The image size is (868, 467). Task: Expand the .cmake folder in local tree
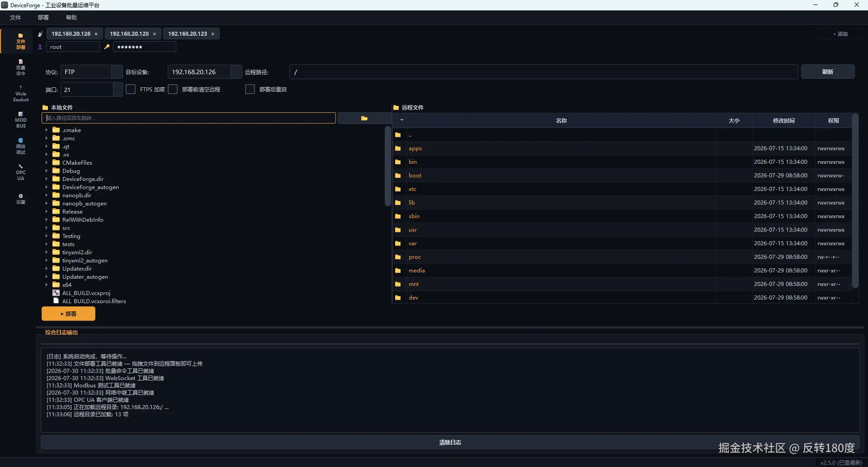point(47,130)
